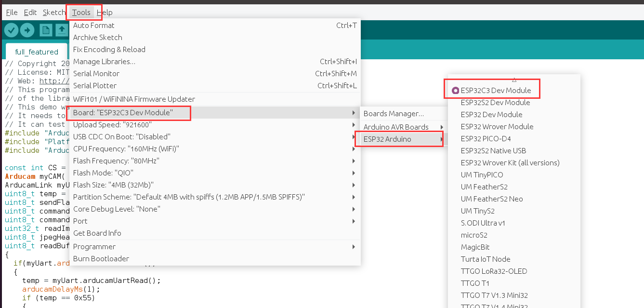Open the File menu
Image resolution: width=644 pixels, height=308 pixels.
(x=12, y=12)
